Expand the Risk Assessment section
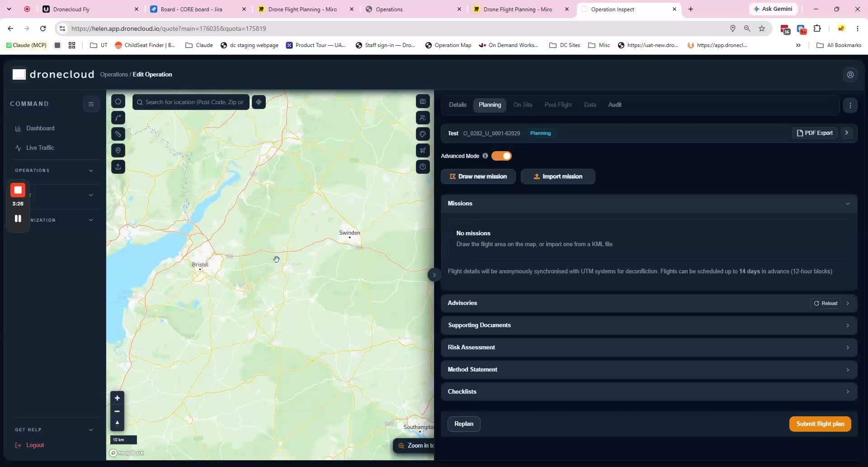 pyautogui.click(x=649, y=347)
